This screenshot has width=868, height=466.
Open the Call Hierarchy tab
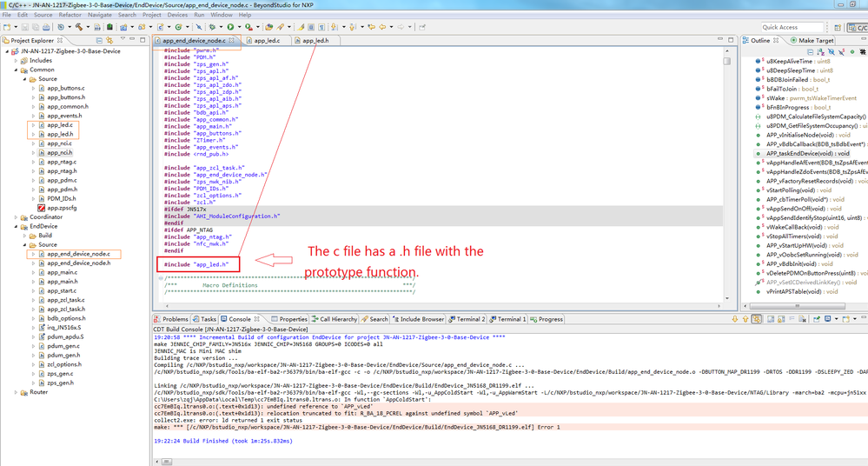pyautogui.click(x=334, y=319)
